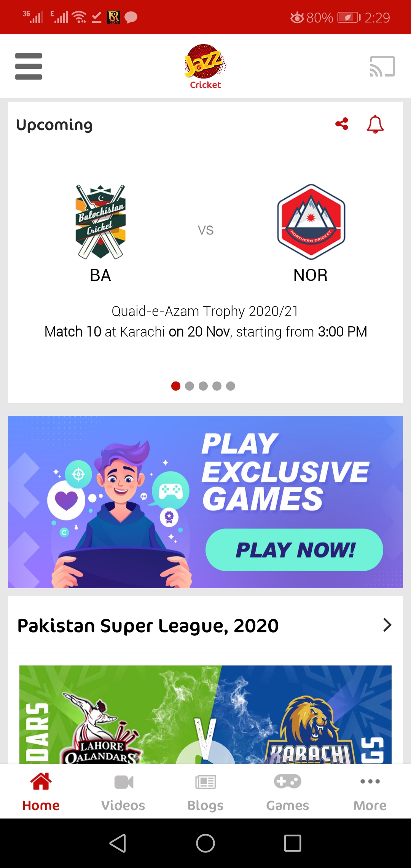Tap the Android back navigation button
The height and width of the screenshot is (868, 411).
point(118,843)
